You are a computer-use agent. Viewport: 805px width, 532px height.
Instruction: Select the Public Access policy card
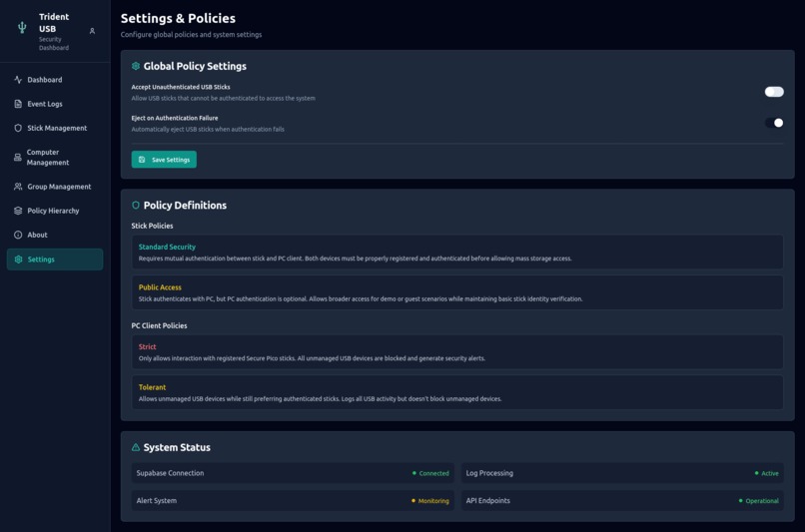point(457,292)
